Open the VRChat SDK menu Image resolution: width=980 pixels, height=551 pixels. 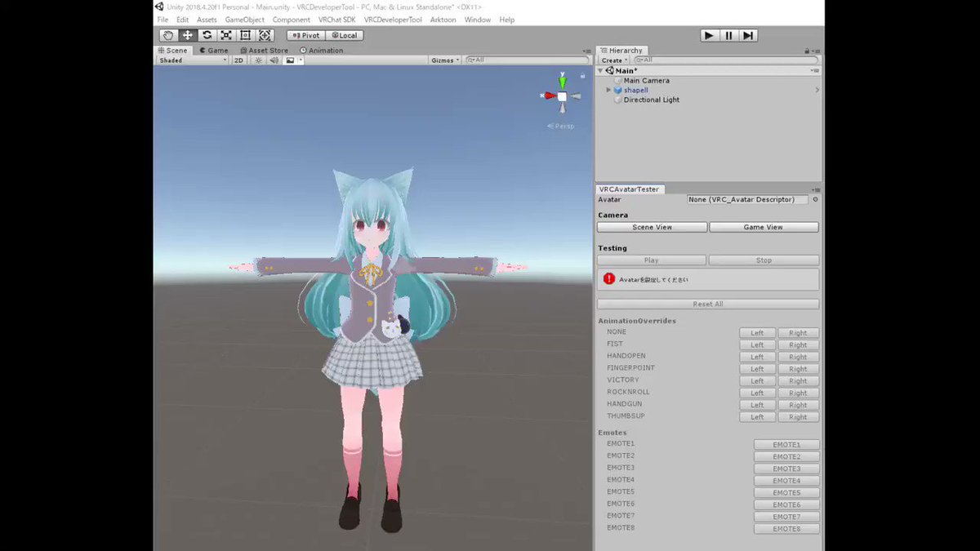point(335,20)
